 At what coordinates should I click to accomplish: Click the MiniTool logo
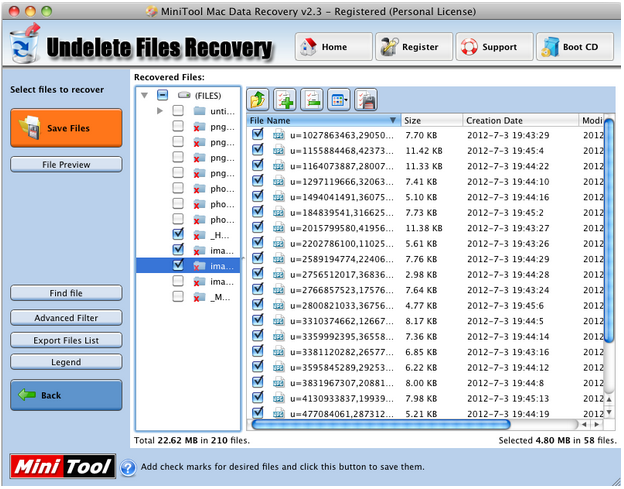tap(63, 467)
